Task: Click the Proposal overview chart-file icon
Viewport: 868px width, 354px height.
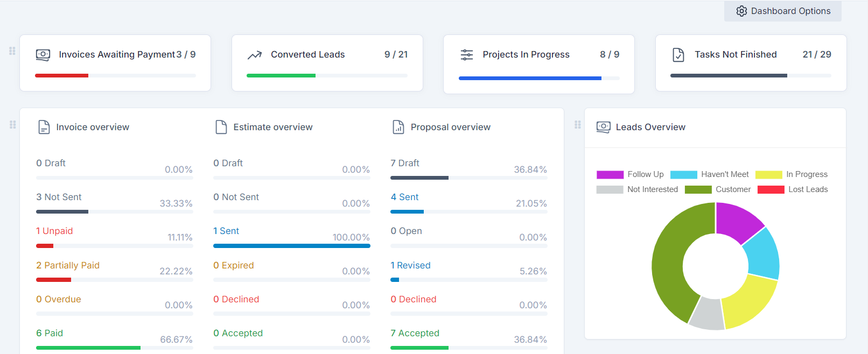Action: pos(398,128)
